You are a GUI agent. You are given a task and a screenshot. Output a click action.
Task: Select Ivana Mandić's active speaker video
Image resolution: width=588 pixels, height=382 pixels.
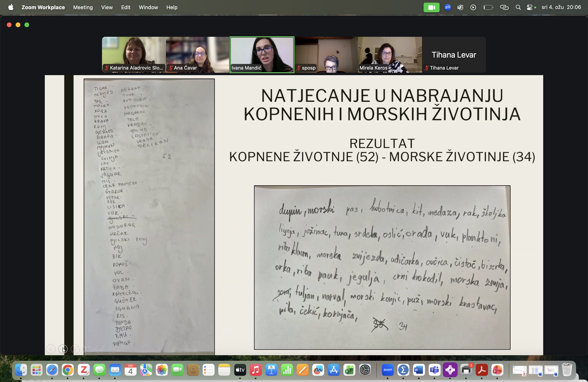262,55
